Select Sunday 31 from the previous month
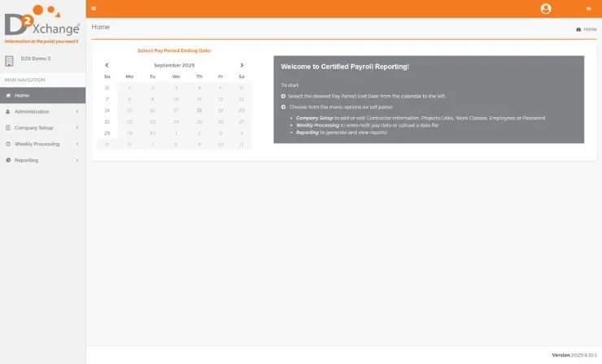Viewport: 602px width, 364px height. pyautogui.click(x=107, y=88)
